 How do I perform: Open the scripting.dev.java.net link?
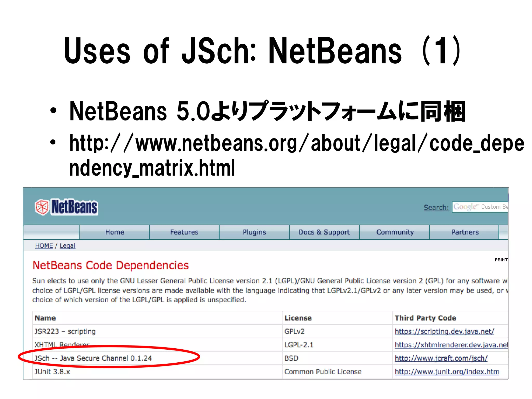coord(444,331)
